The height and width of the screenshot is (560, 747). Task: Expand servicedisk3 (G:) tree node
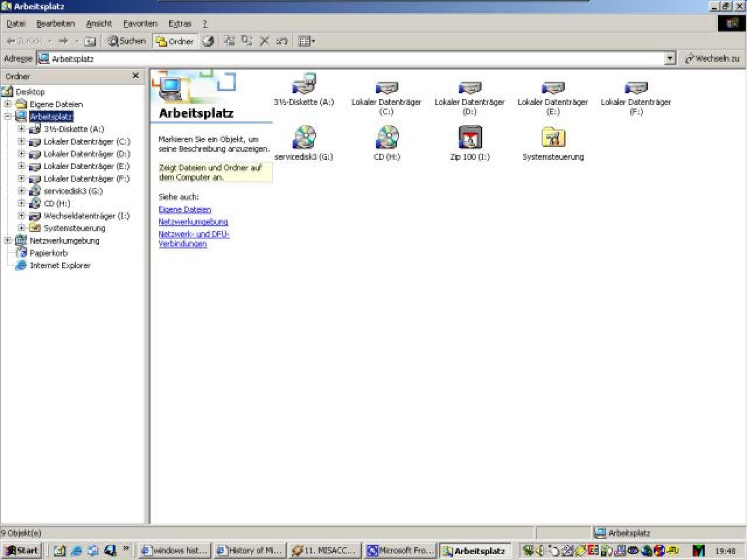pos(22,191)
